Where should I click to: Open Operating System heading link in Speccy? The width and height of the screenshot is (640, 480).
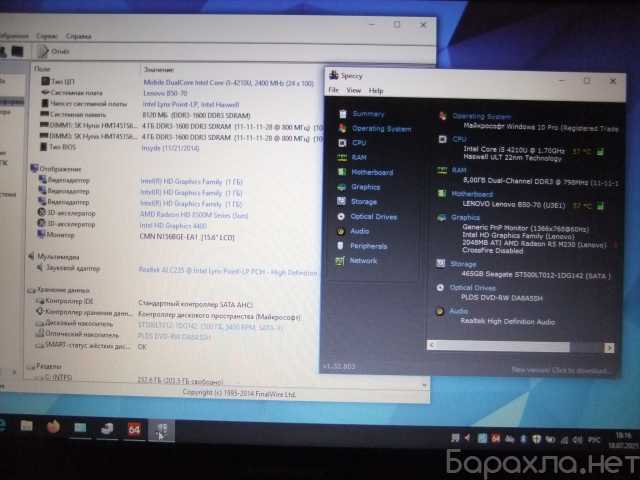(x=481, y=116)
